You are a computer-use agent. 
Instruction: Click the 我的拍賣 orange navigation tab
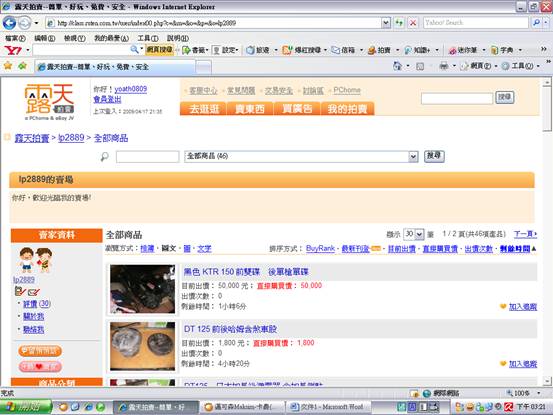point(347,109)
